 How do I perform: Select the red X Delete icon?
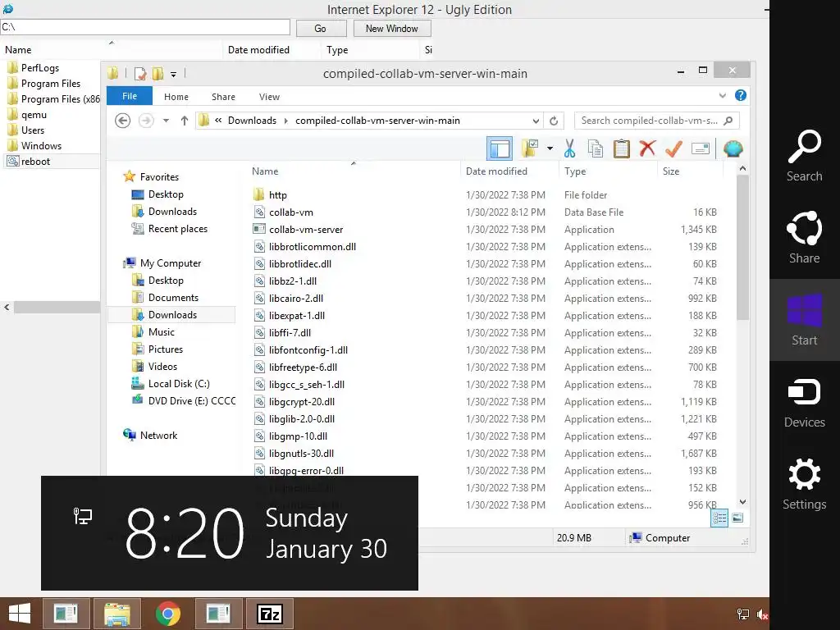click(x=647, y=148)
